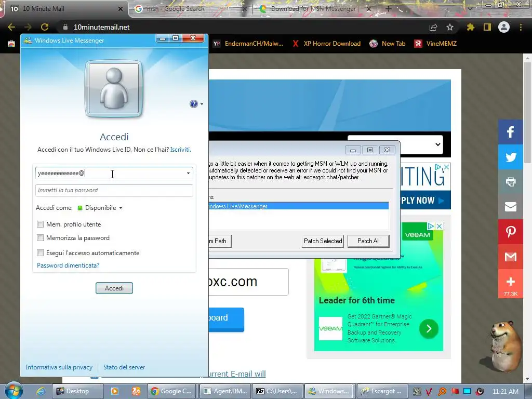Open Chrome profile avatar icon
This screenshot has width=532, height=399.
[x=504, y=27]
